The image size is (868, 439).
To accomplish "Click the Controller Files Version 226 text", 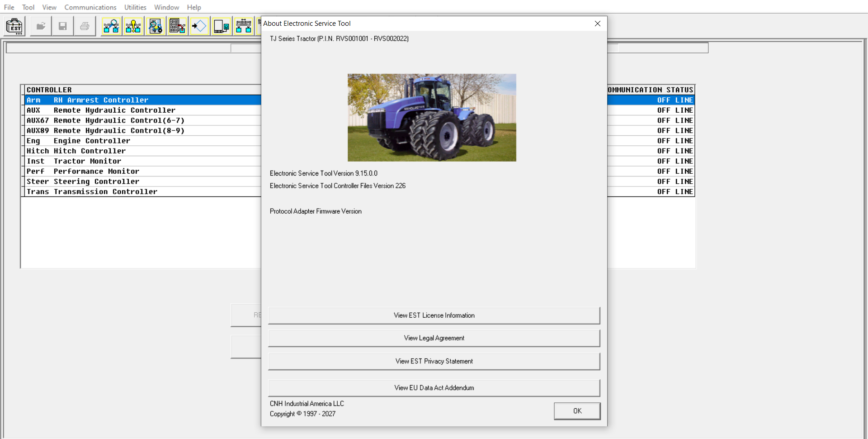I will pyautogui.click(x=338, y=186).
